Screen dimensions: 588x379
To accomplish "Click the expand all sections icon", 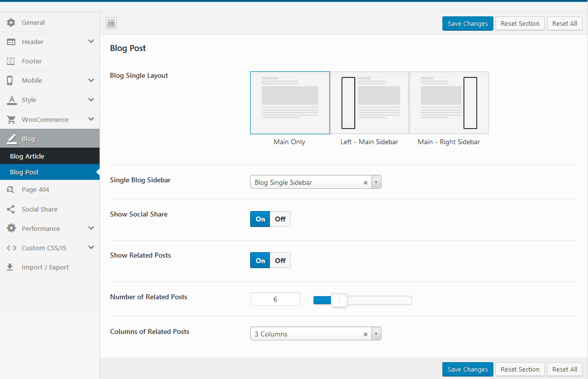I will tap(111, 23).
